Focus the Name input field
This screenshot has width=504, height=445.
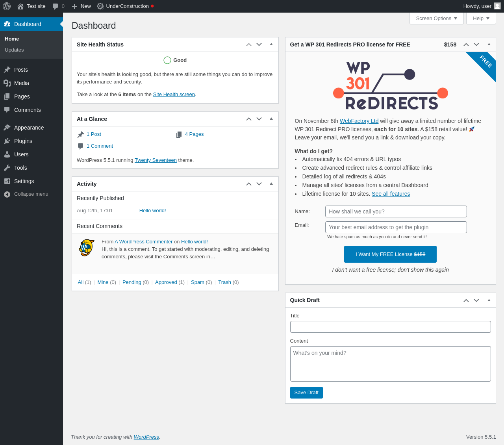(x=396, y=211)
